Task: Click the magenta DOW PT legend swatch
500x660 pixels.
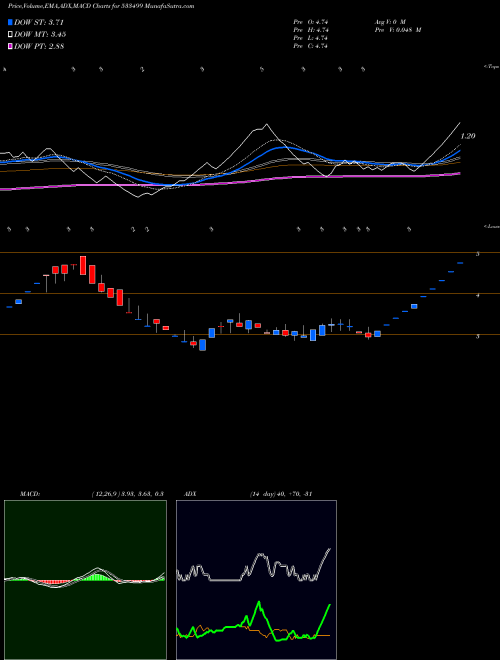Action: 10,47
